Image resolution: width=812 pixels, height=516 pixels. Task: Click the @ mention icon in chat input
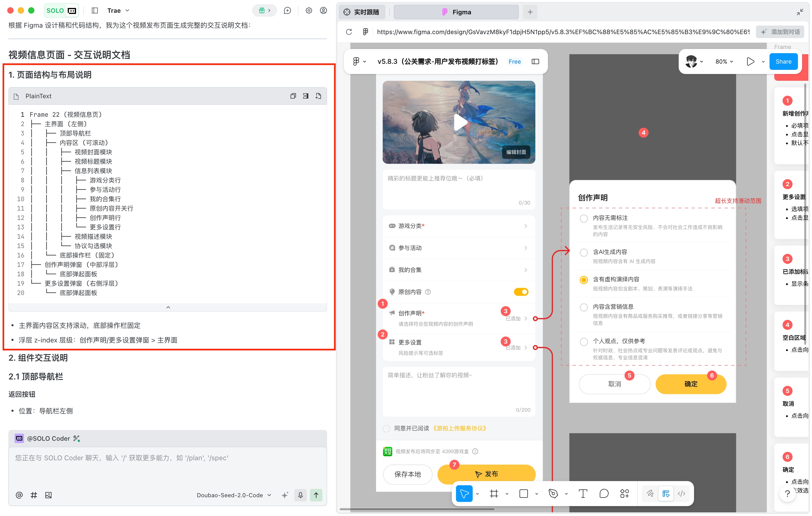pyautogui.click(x=19, y=495)
